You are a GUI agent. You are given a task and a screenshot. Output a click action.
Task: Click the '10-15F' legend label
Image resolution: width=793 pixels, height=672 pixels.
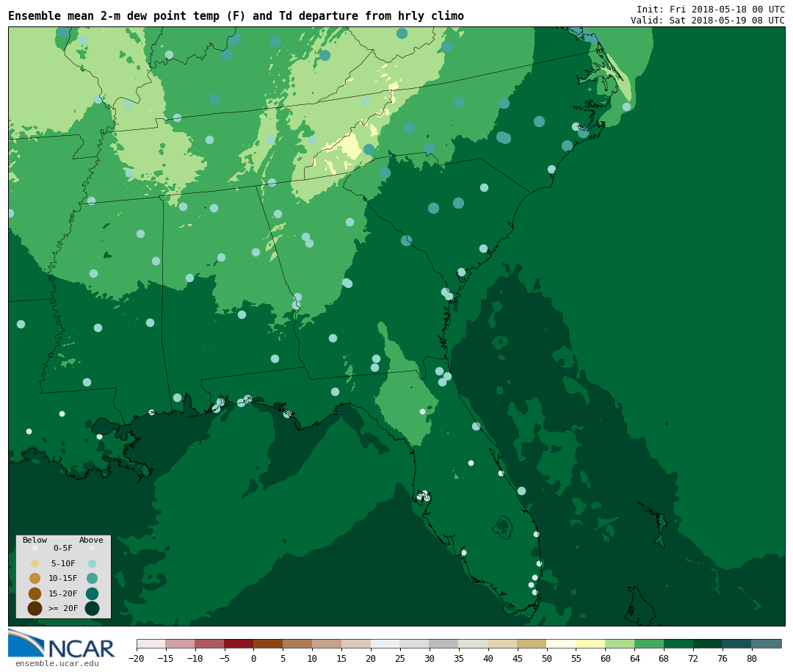[x=63, y=578]
